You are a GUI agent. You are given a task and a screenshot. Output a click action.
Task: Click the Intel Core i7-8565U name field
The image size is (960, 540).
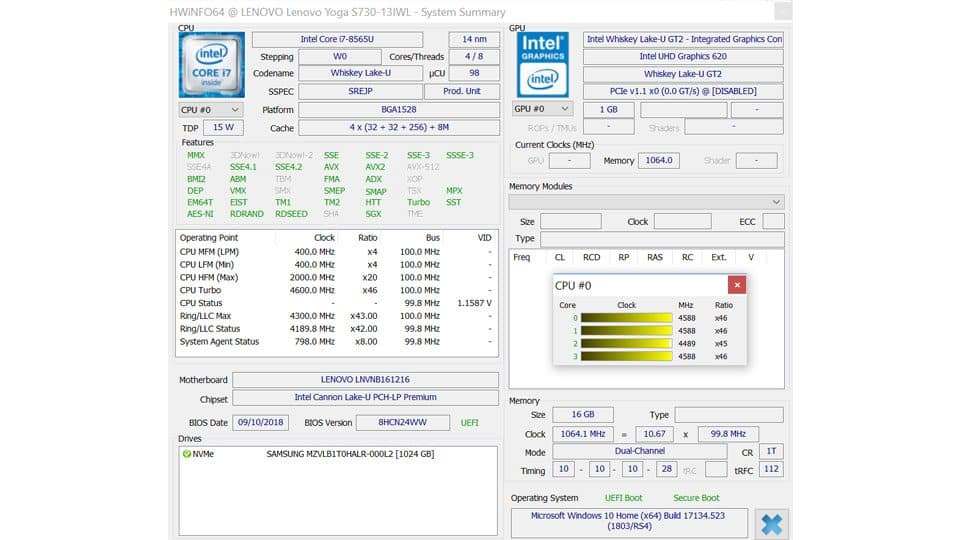click(337, 39)
